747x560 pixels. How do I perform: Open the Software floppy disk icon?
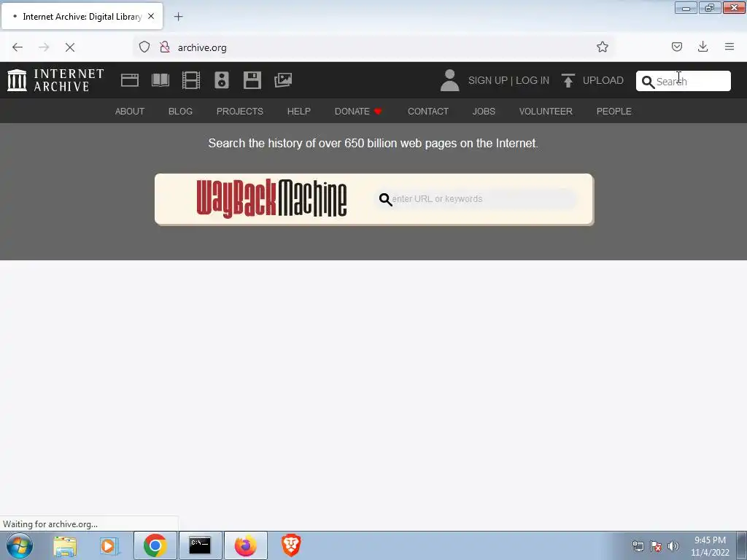[x=252, y=80]
